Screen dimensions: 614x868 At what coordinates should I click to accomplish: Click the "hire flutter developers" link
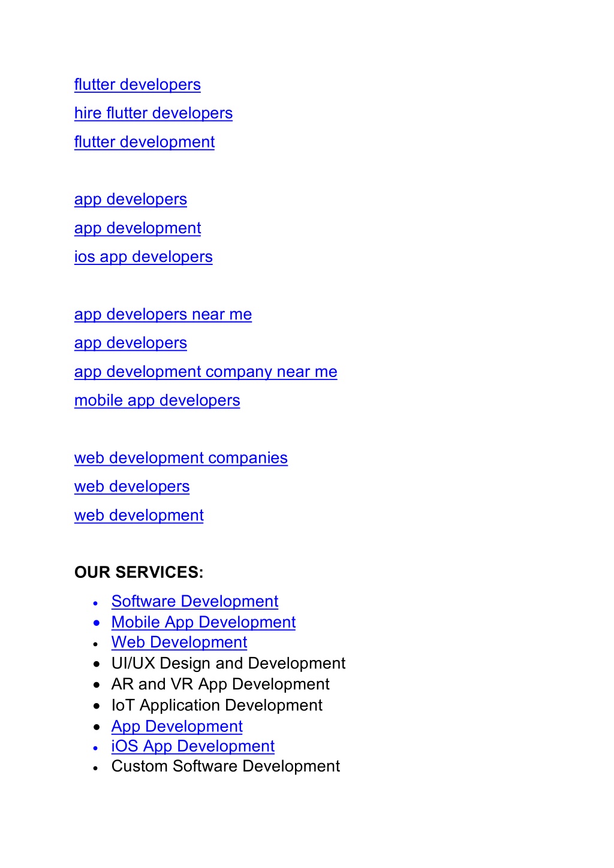coord(153,113)
